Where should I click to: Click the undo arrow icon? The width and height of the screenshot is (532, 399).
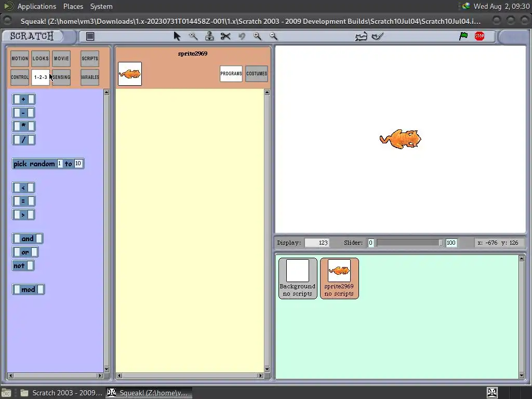[x=242, y=36]
